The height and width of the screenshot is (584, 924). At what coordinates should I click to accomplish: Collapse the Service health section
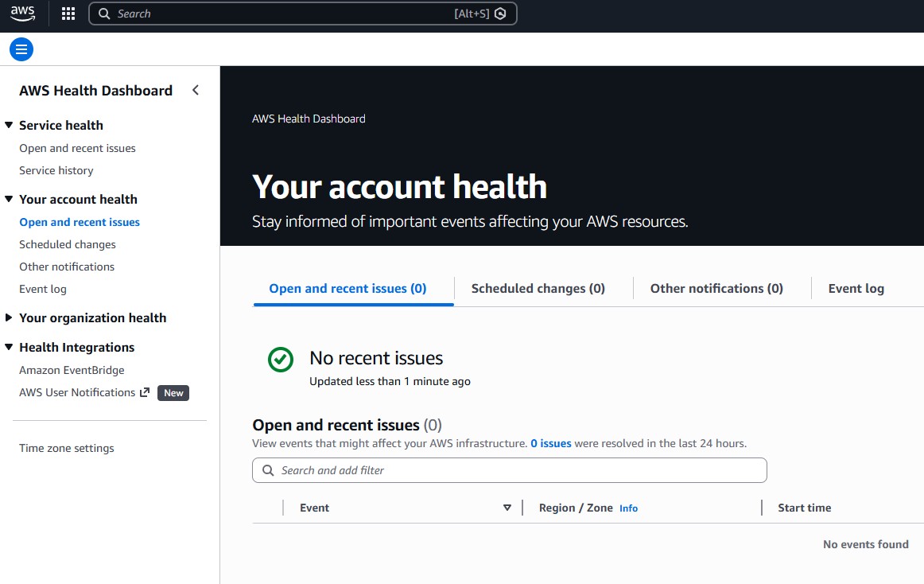[9, 125]
